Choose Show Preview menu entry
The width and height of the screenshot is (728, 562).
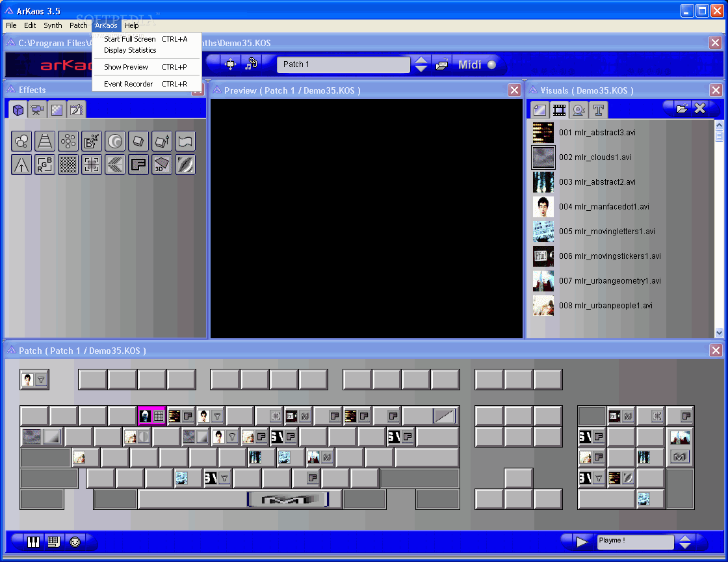pos(146,67)
